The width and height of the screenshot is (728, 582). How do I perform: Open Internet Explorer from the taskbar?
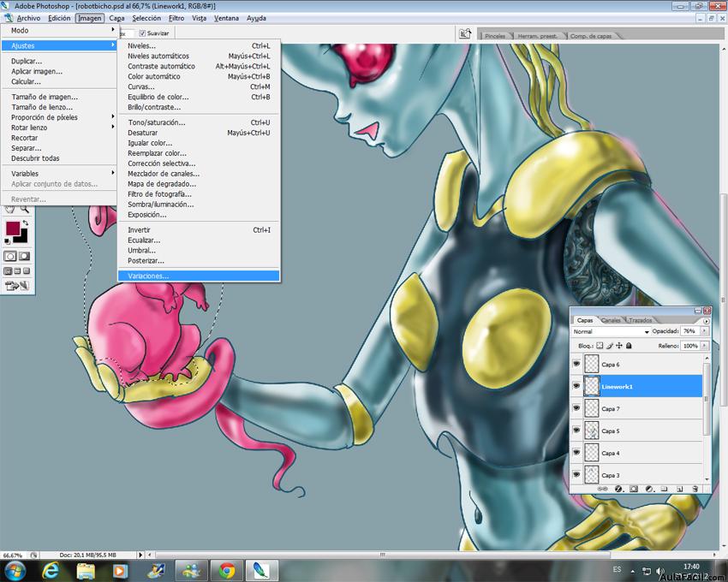[51, 570]
